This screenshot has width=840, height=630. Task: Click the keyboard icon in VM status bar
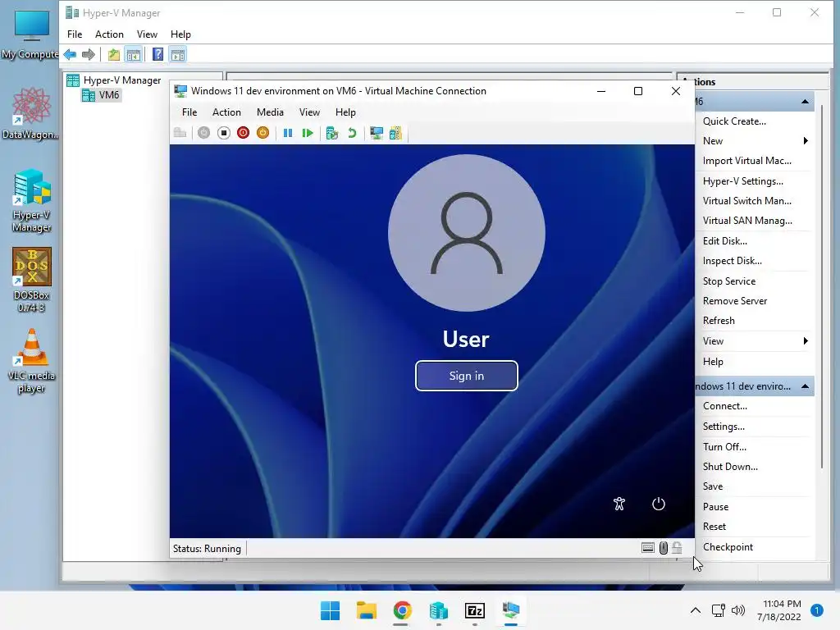pyautogui.click(x=648, y=547)
